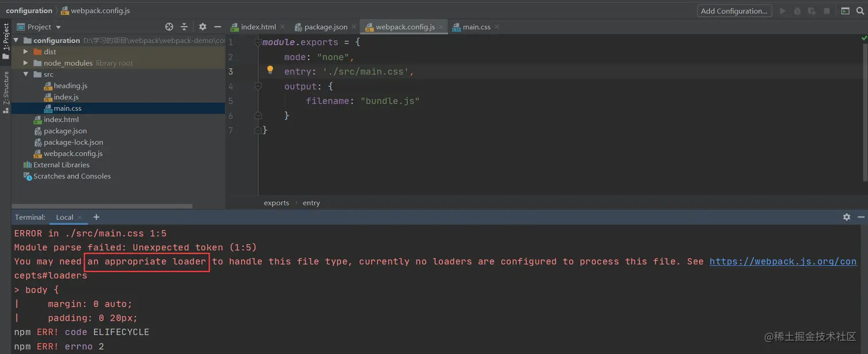This screenshot has height=354, width=868.
Task: Close the package.json editor tab
Action: click(x=354, y=26)
